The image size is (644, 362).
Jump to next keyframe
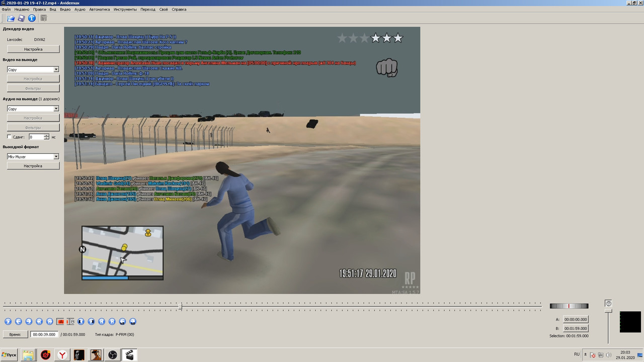[49, 321]
